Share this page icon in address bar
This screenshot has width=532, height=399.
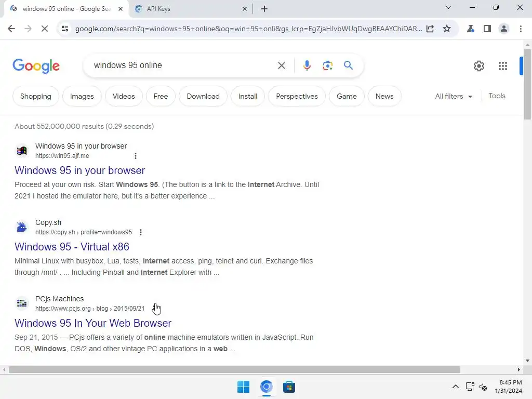click(430, 29)
